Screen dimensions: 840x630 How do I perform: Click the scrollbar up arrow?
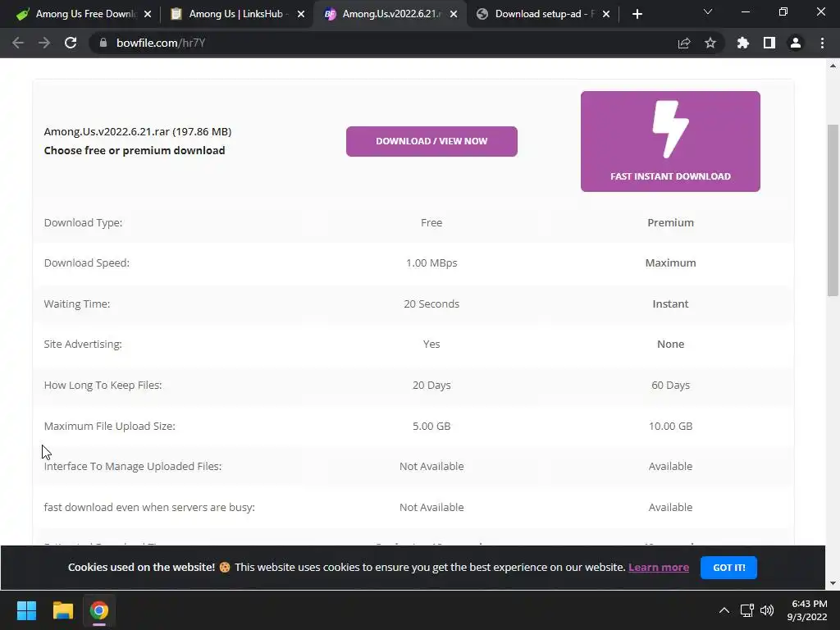click(x=833, y=66)
